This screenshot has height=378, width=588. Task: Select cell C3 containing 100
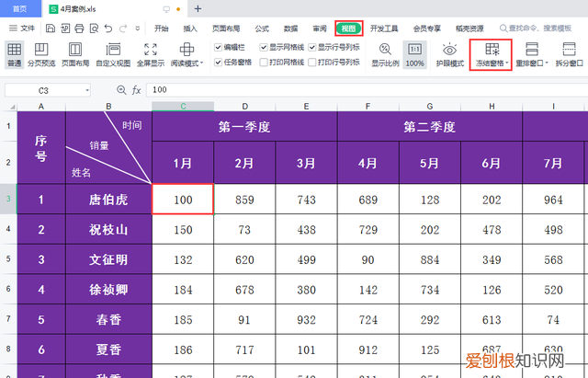[x=183, y=200]
